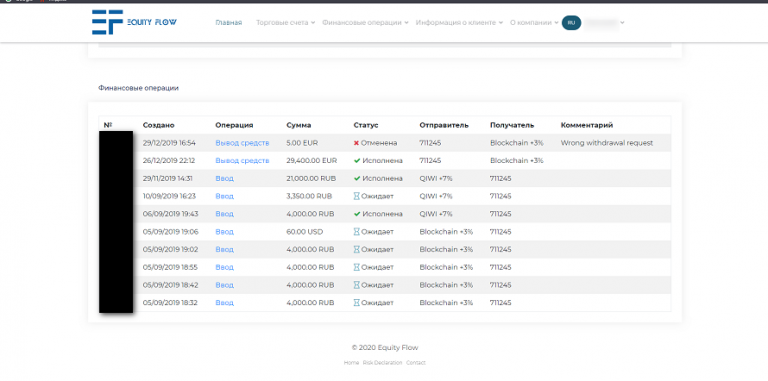This screenshot has height=381, width=768.
Task: Expand the О компании dropdown menu
Action: click(534, 23)
